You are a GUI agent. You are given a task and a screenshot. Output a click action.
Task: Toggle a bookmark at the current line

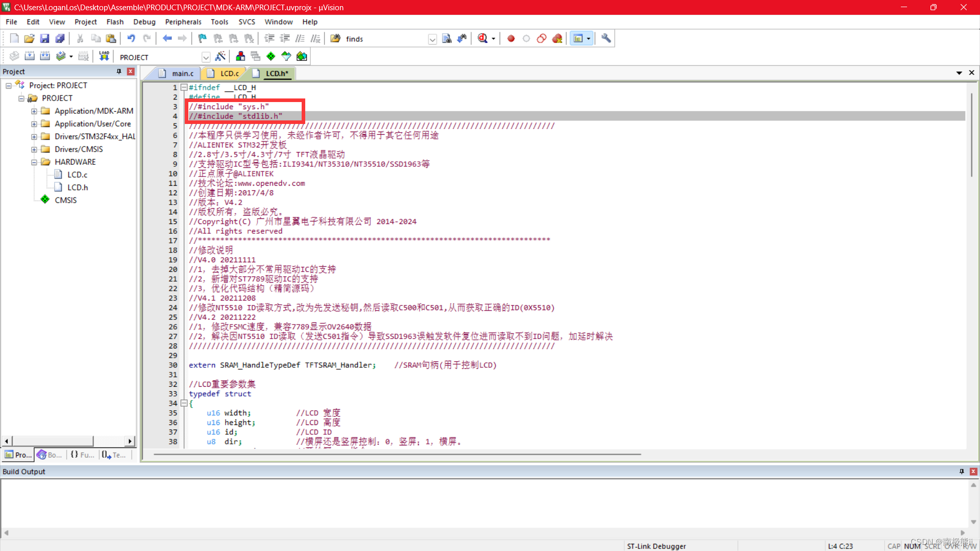[x=202, y=38]
